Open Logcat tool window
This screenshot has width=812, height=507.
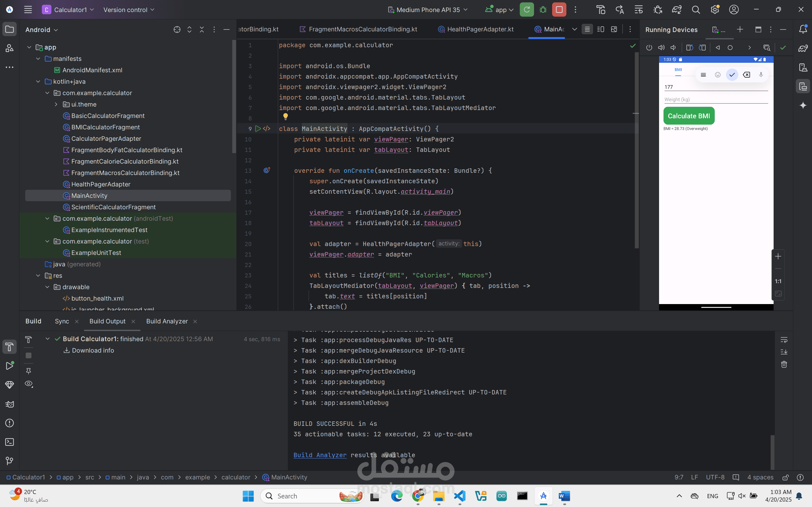click(10, 404)
